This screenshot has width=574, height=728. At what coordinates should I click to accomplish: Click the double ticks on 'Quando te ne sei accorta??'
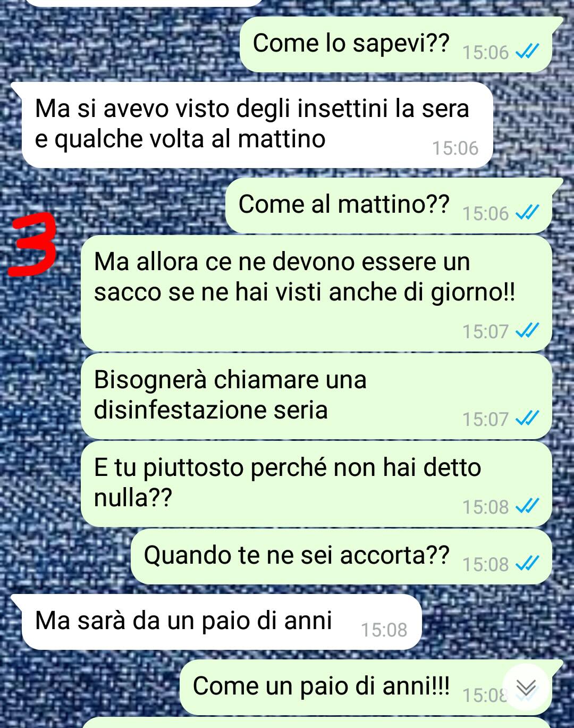pos(527,564)
